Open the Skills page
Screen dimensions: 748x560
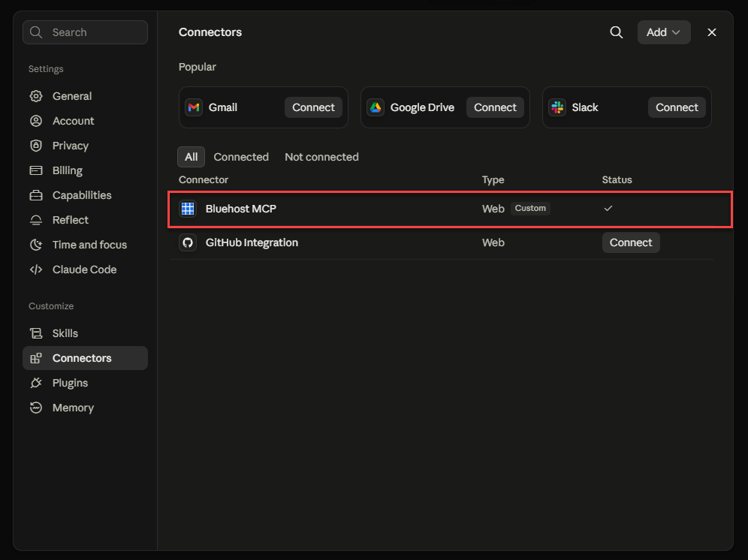[x=85, y=333]
